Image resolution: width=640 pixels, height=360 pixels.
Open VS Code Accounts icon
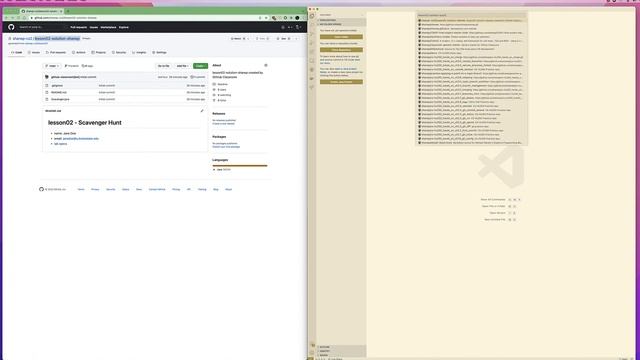(x=313, y=345)
